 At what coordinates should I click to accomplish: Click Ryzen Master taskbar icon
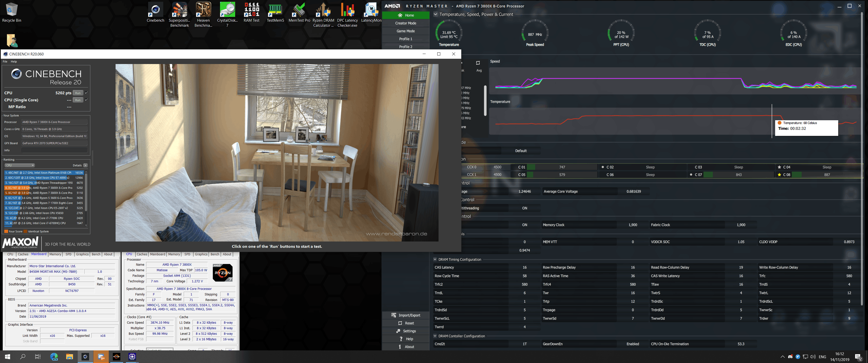point(116,357)
